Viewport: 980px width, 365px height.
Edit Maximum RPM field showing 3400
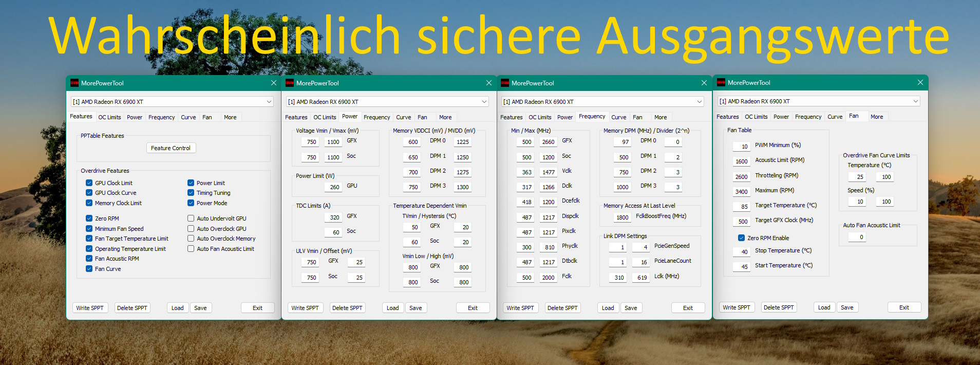pyautogui.click(x=741, y=192)
